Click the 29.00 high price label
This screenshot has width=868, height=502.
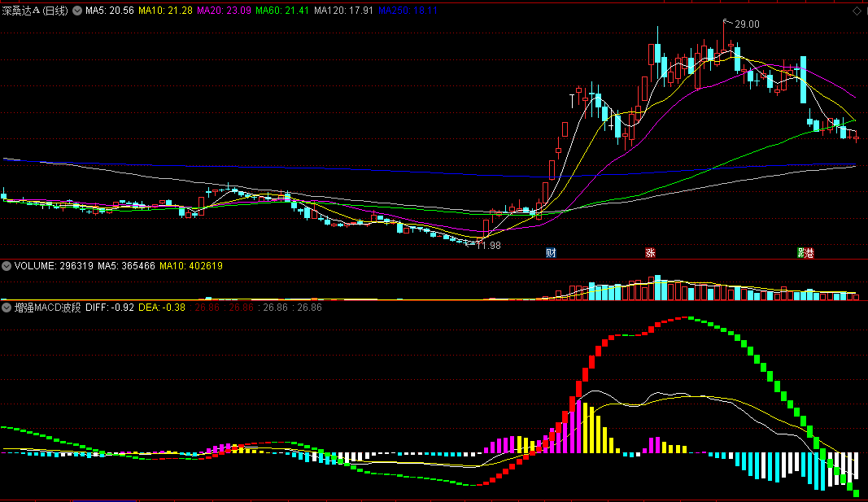pos(748,24)
